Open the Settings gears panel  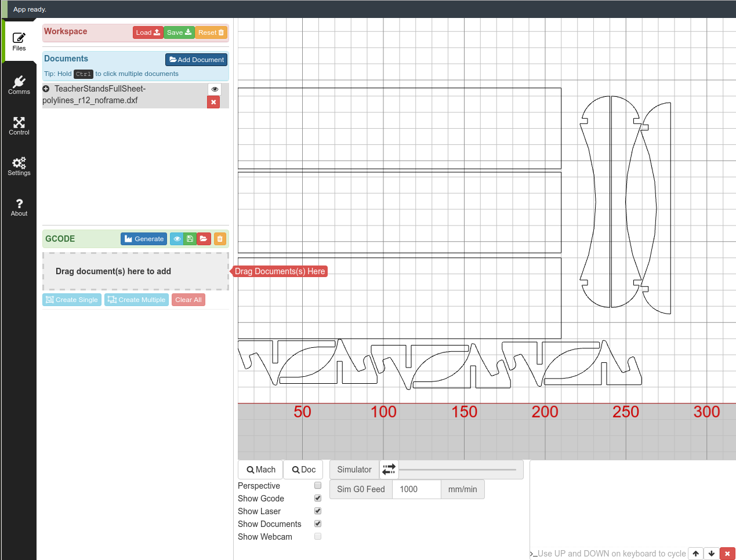[x=19, y=166]
